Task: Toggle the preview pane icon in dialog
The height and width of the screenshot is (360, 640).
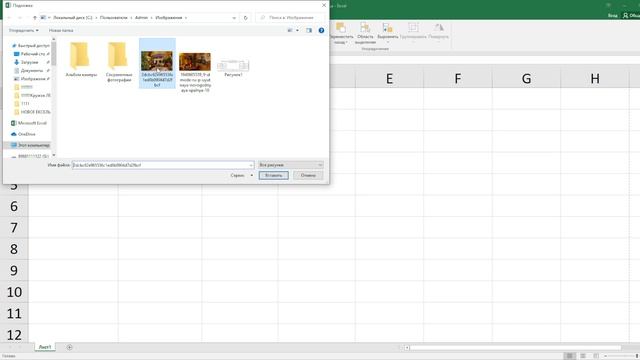Action: [309, 30]
